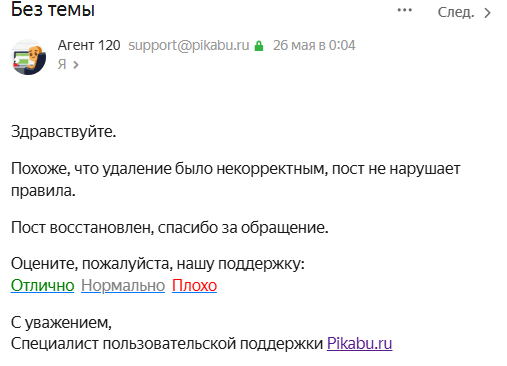
Task: Rate support as Нормально
Action: coord(123,285)
